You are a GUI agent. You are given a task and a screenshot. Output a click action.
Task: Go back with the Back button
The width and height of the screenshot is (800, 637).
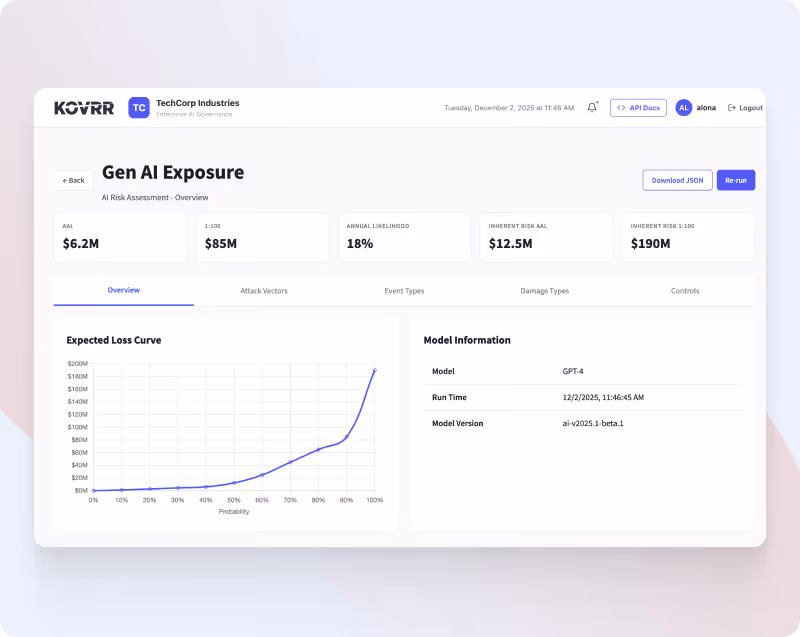click(x=73, y=181)
